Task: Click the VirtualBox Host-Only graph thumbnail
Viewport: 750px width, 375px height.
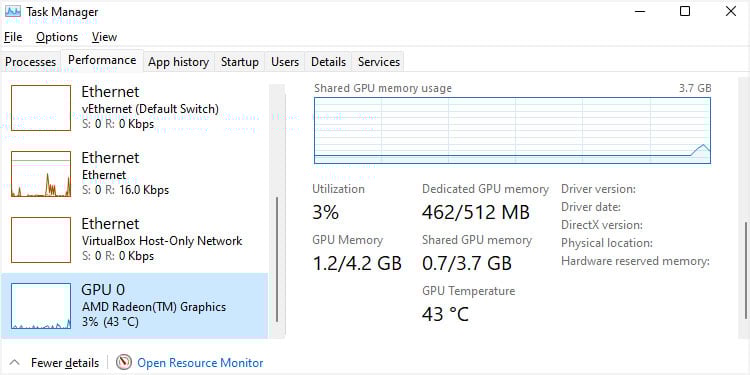Action: 41,240
